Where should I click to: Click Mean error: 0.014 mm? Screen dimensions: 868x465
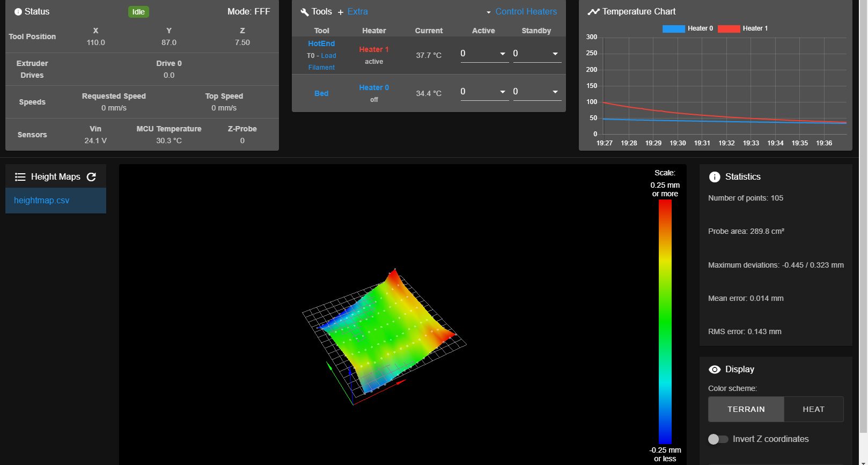[746, 298]
